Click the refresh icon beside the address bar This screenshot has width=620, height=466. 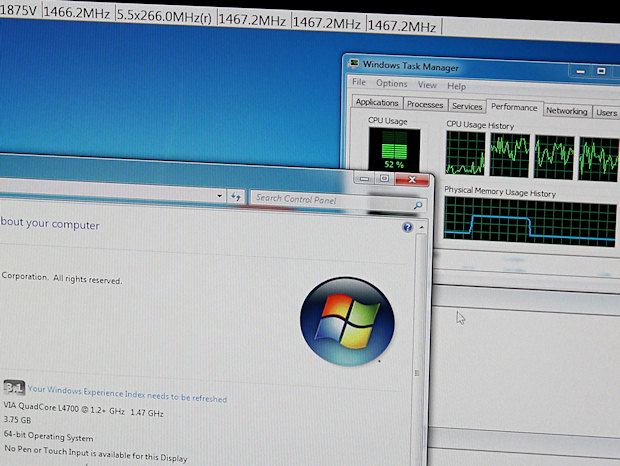click(235, 197)
